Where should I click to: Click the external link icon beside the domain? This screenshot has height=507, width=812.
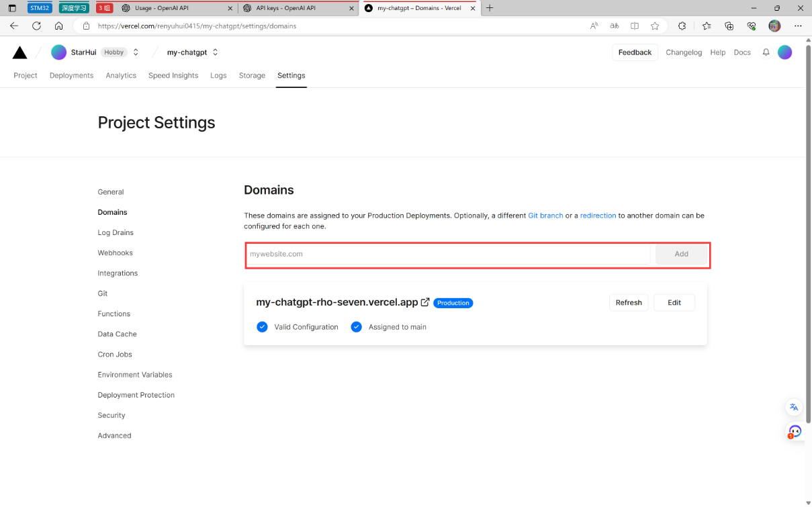(x=425, y=302)
